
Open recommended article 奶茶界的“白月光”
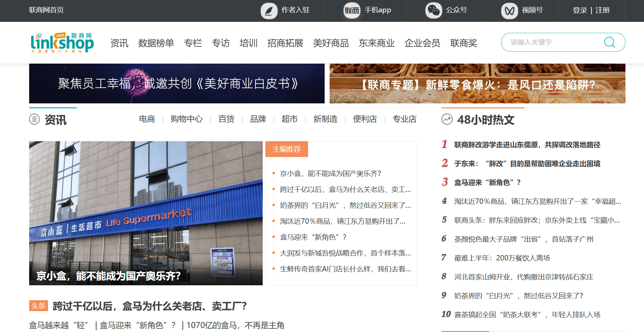[346, 205]
